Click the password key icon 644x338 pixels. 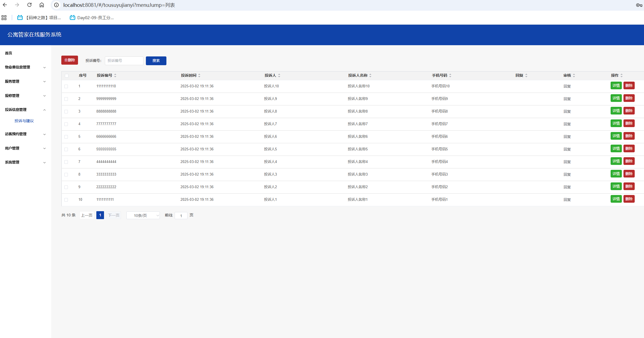(x=639, y=5)
